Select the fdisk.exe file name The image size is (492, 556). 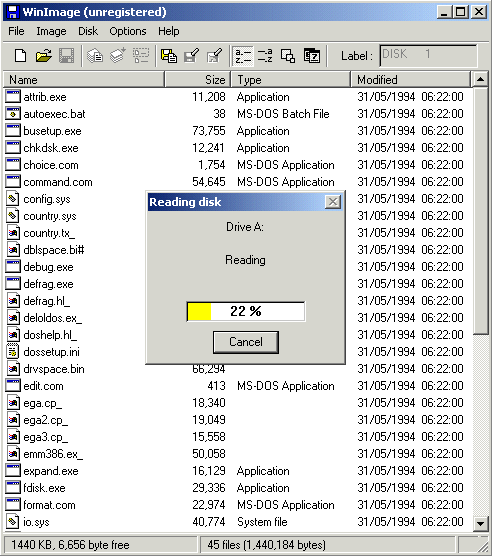pyautogui.click(x=44, y=488)
